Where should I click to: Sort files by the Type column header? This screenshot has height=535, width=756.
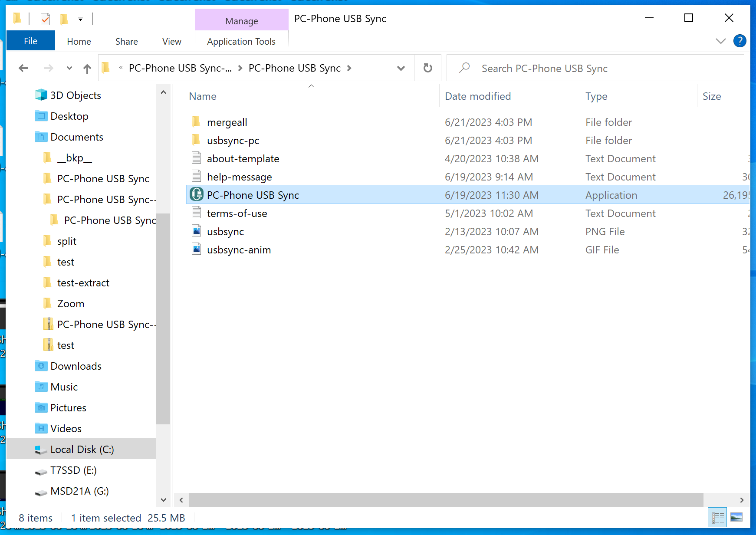(x=596, y=96)
